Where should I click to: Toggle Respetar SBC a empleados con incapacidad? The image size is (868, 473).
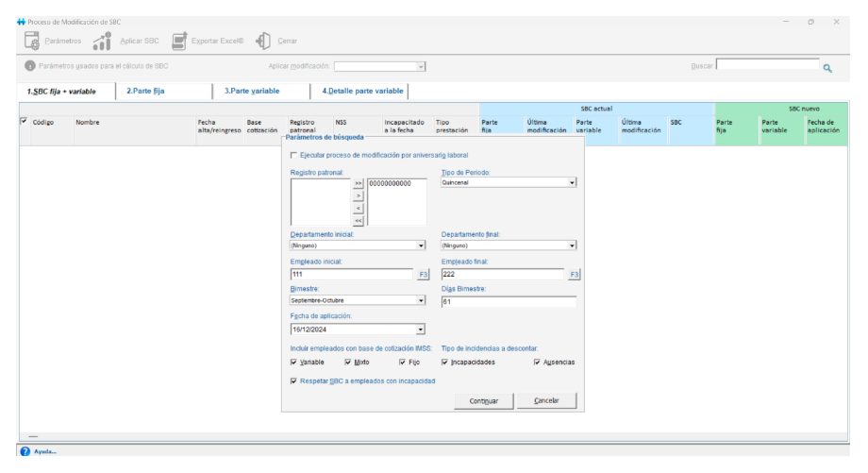[294, 381]
